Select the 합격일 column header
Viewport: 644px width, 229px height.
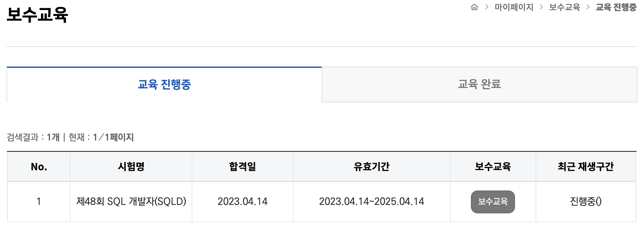[242, 166]
